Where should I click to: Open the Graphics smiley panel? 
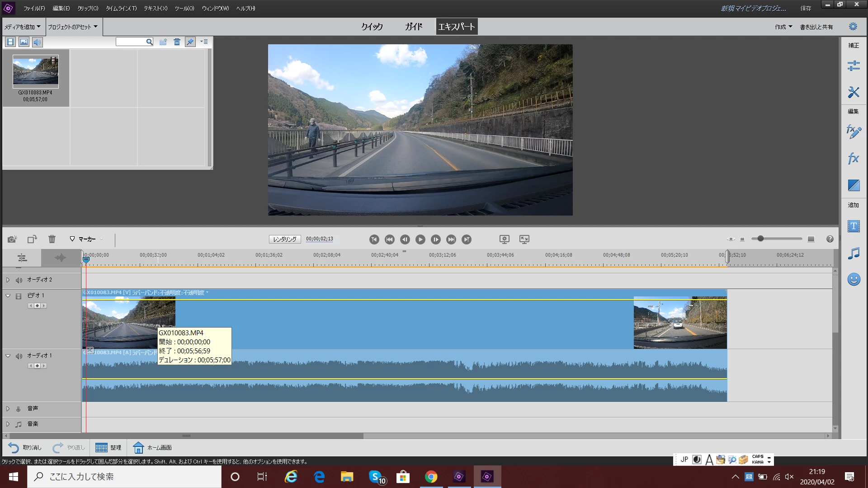(853, 279)
